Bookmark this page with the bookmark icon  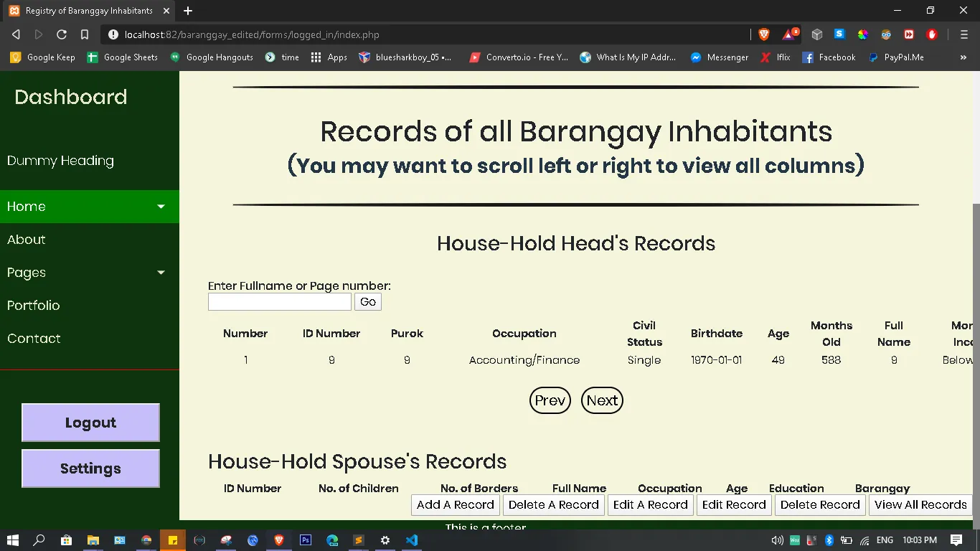point(85,34)
